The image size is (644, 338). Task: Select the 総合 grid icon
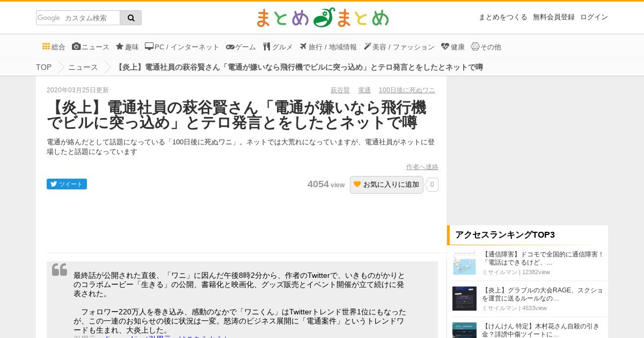click(46, 46)
